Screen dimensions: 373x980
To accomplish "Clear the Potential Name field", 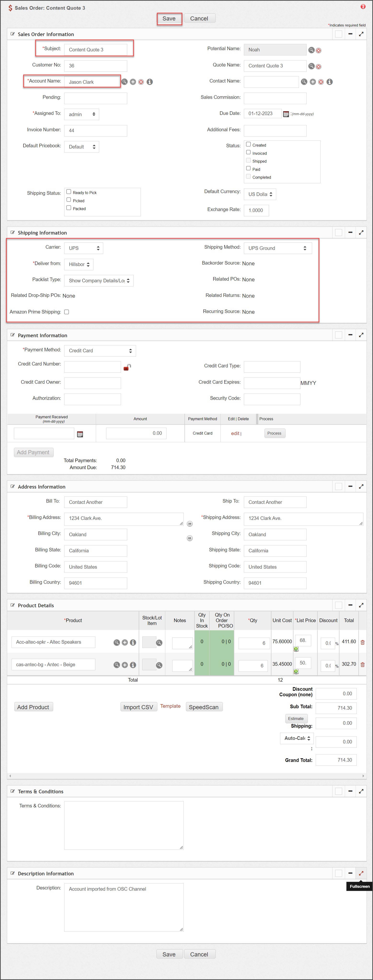I will [x=319, y=50].
